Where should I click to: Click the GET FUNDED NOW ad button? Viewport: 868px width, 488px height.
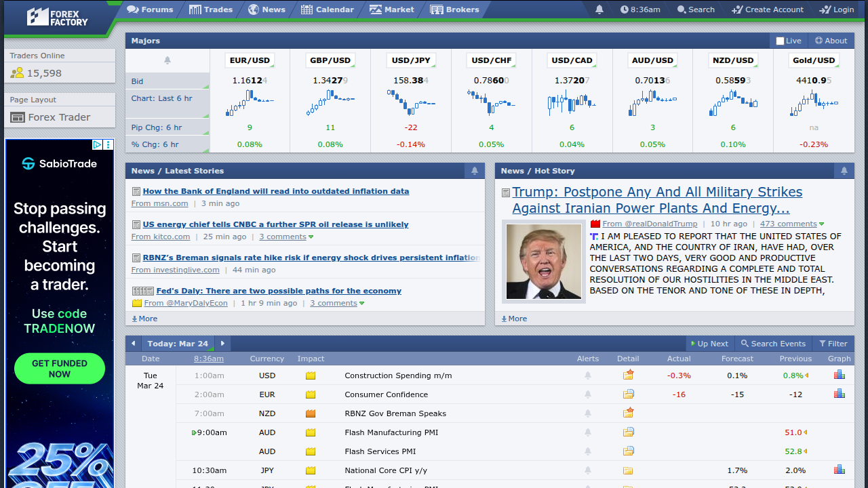pyautogui.click(x=59, y=368)
